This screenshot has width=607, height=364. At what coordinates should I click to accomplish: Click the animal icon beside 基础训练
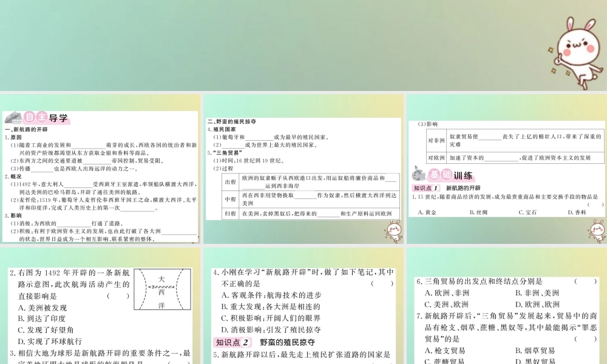tap(418, 174)
